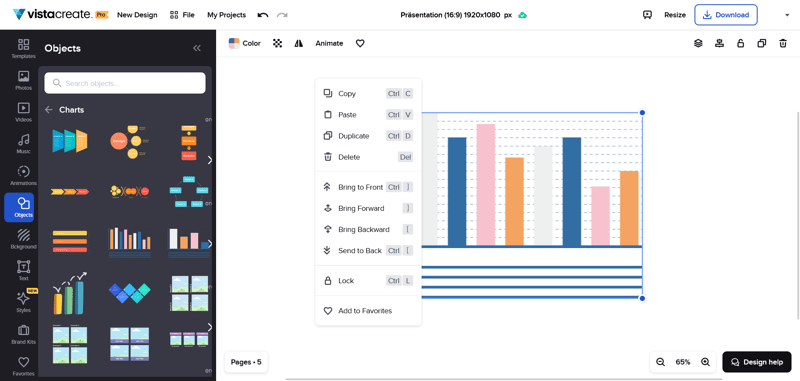The width and height of the screenshot is (800, 381).
Task: Open the Text sidebar panel
Action: 23,270
